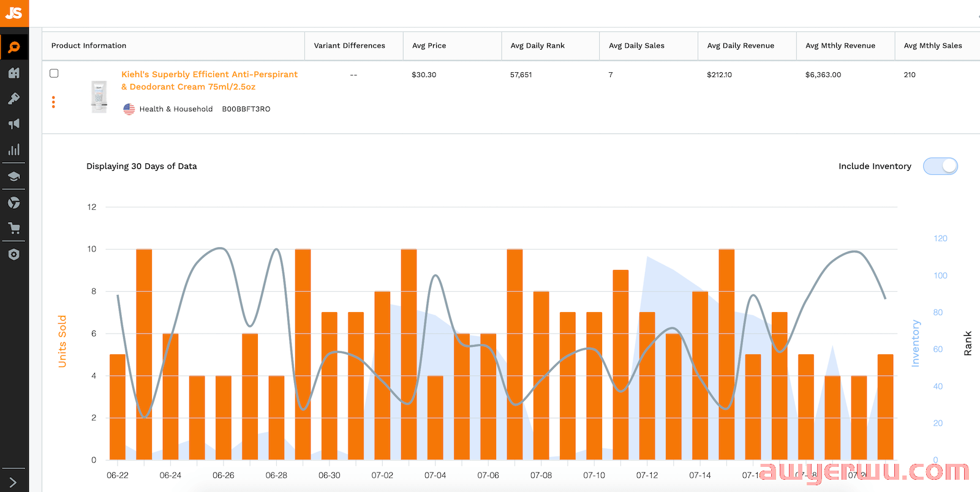Click the 06-30 date axis label

click(330, 475)
